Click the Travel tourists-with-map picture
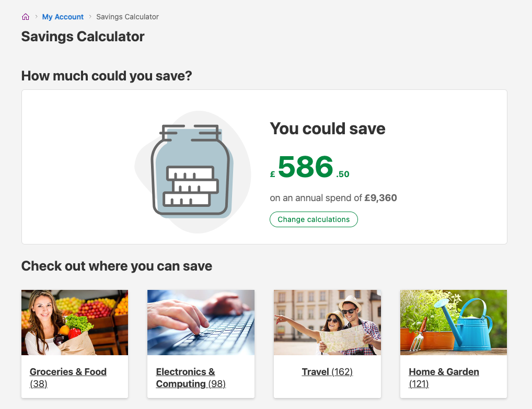 click(x=327, y=322)
